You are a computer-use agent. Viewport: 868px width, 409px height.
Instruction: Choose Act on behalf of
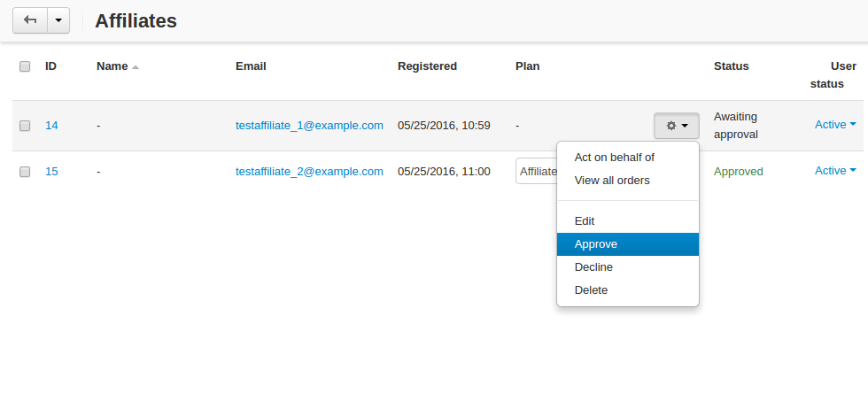[x=614, y=158]
